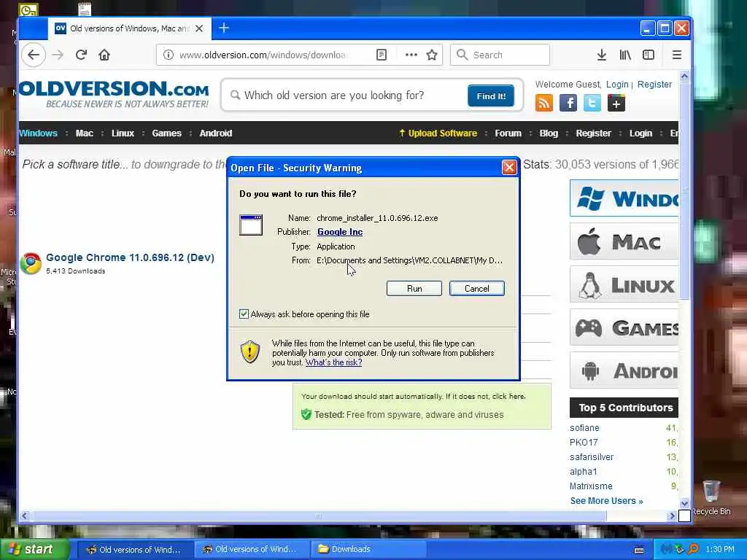Open page actions three-dots menu

pyautogui.click(x=411, y=55)
